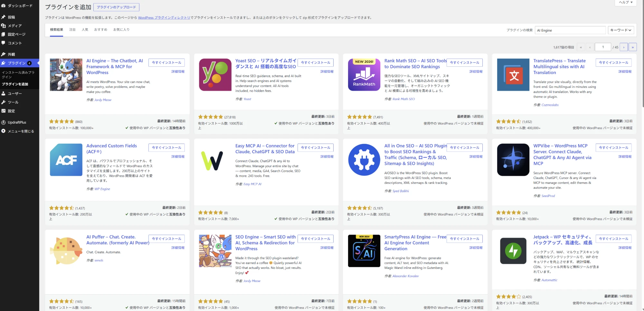Click the Yoast SEO plugin logo

pos(215,75)
